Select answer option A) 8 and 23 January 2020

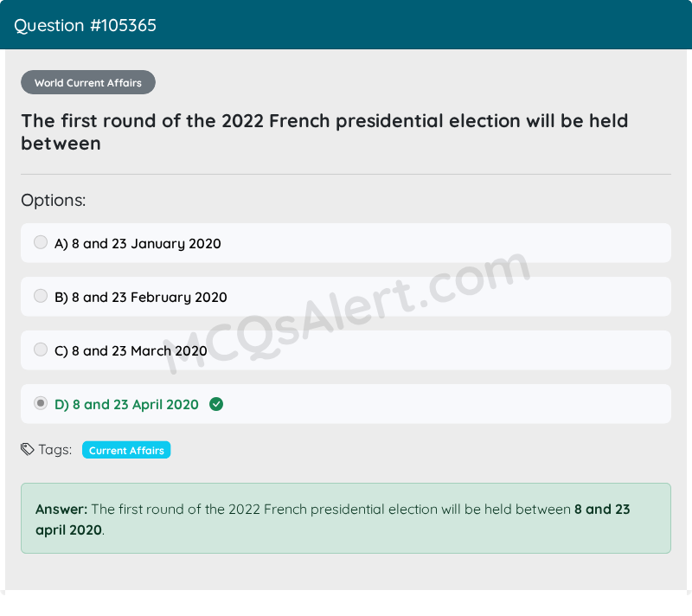point(138,243)
